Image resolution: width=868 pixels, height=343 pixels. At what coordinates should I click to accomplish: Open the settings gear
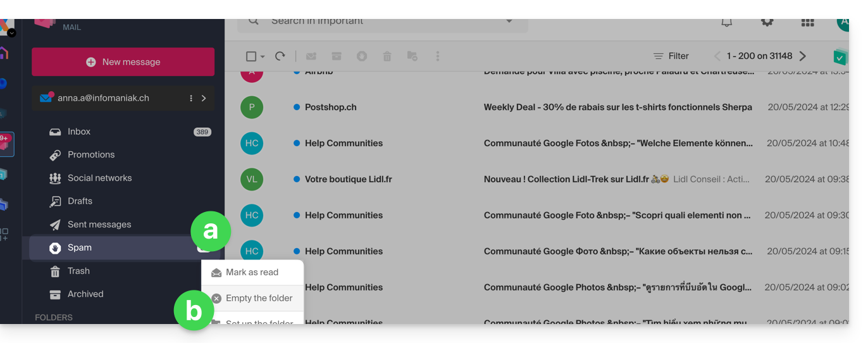tap(767, 22)
